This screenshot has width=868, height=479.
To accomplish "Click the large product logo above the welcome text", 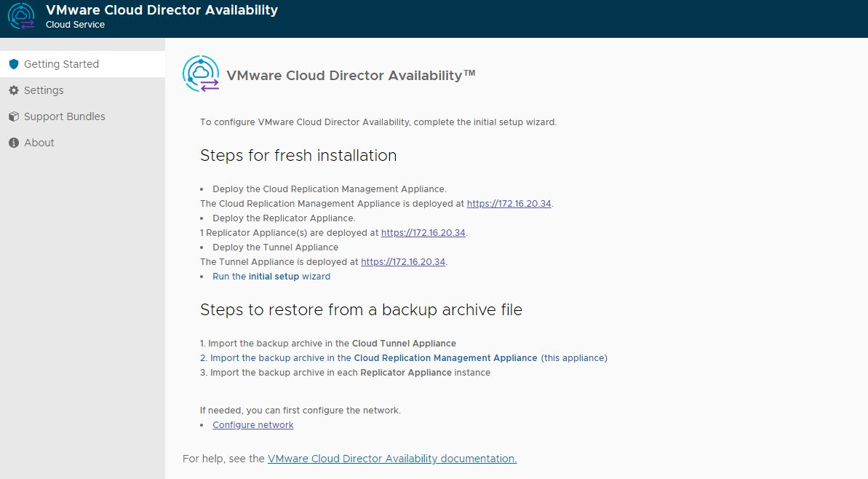I will pyautogui.click(x=201, y=73).
